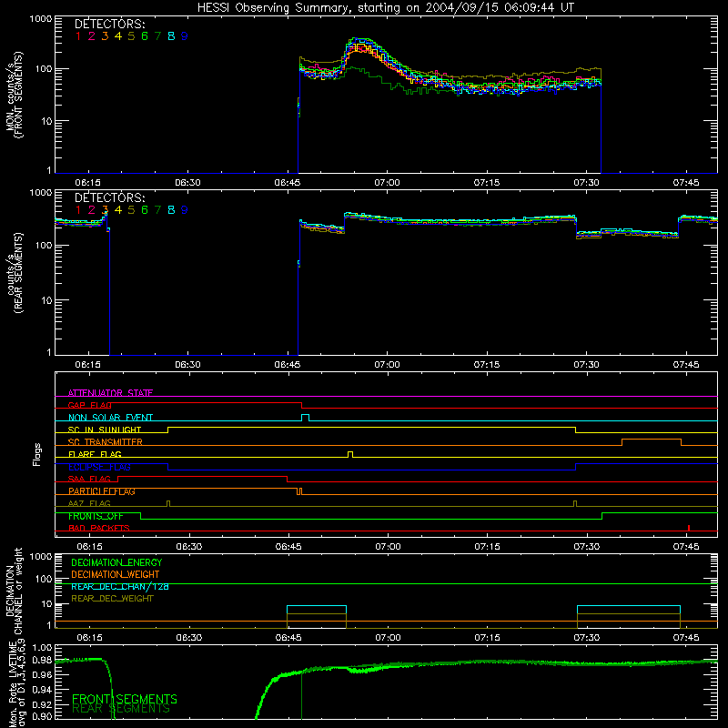Click the FRONTS_OFF flag label

pos(96,516)
